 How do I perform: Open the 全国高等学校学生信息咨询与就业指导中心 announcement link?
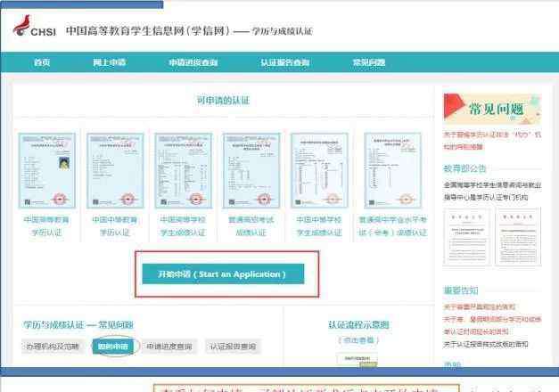point(492,191)
